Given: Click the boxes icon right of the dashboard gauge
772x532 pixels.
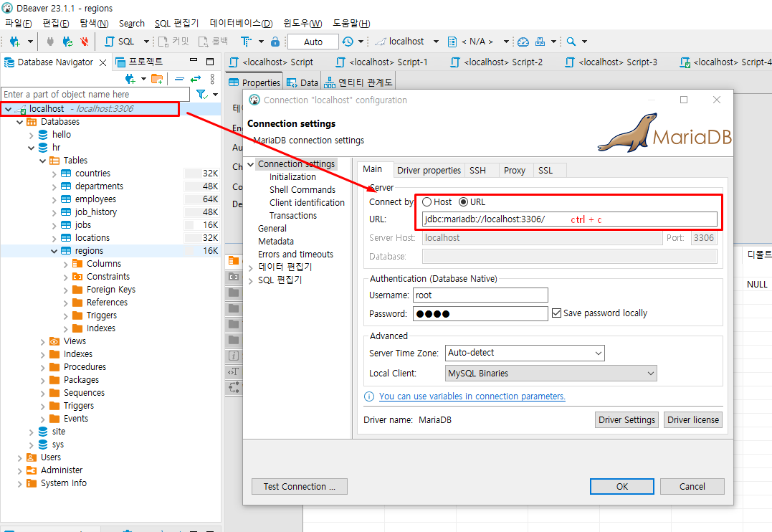Looking at the screenshot, I should point(540,42).
